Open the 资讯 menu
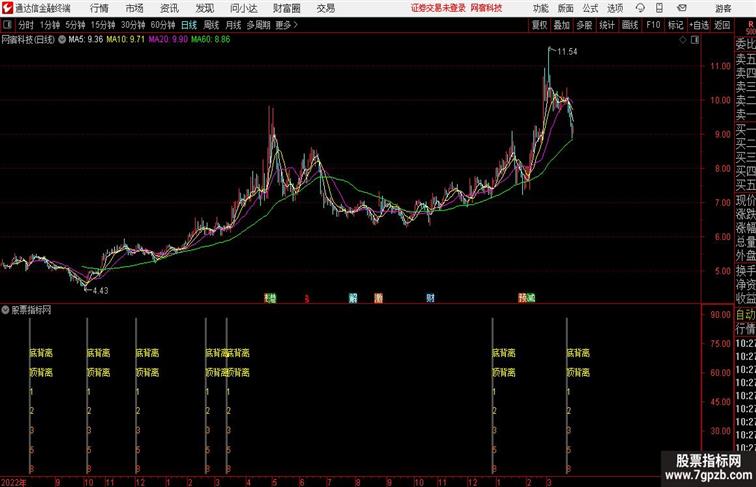The height and width of the screenshot is (487, 756). pos(169,8)
